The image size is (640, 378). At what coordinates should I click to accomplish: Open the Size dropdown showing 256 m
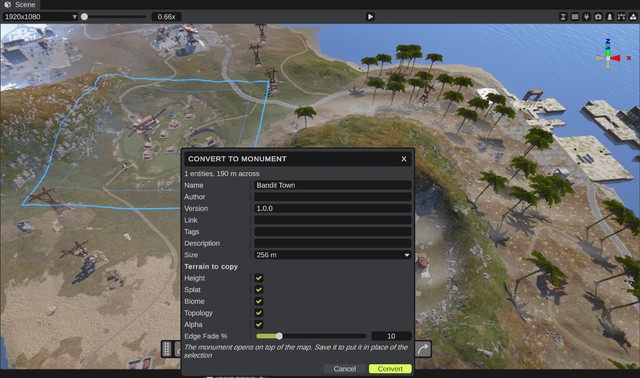[x=332, y=255]
